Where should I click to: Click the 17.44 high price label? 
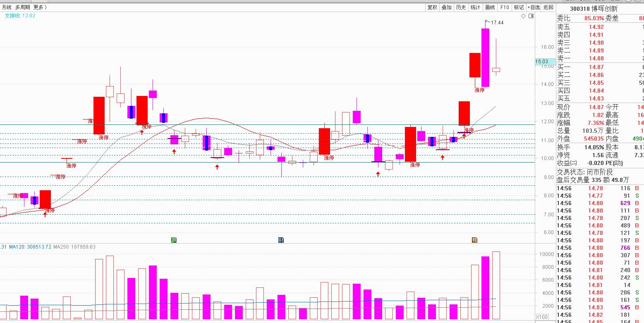[x=498, y=23]
